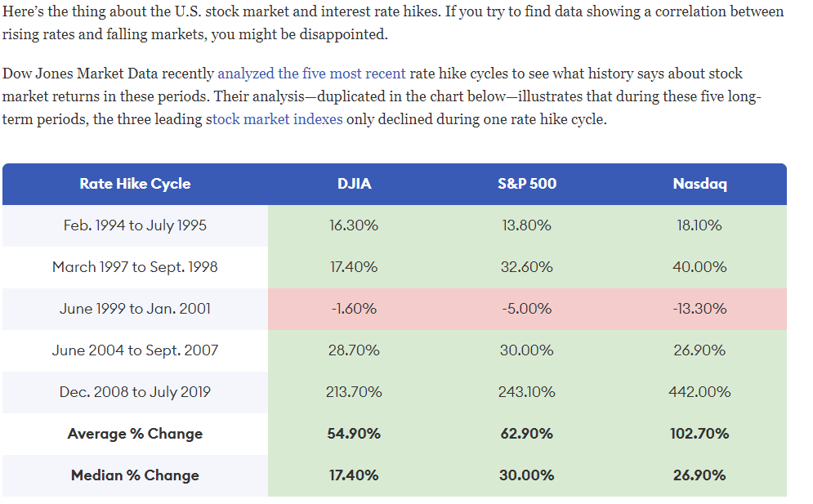Select the 243.10% S&P 500 value
The image size is (813, 504).
pos(526,392)
